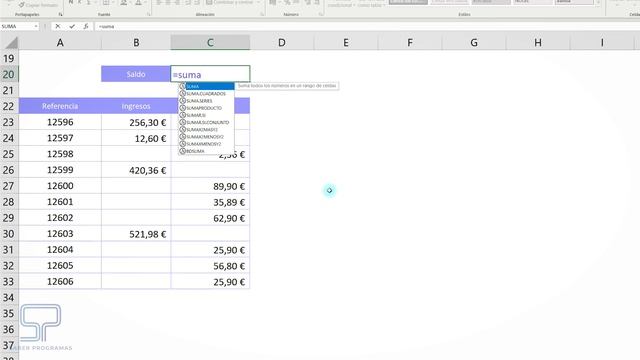
Task: Select row 34 header
Action: [x=9, y=298]
